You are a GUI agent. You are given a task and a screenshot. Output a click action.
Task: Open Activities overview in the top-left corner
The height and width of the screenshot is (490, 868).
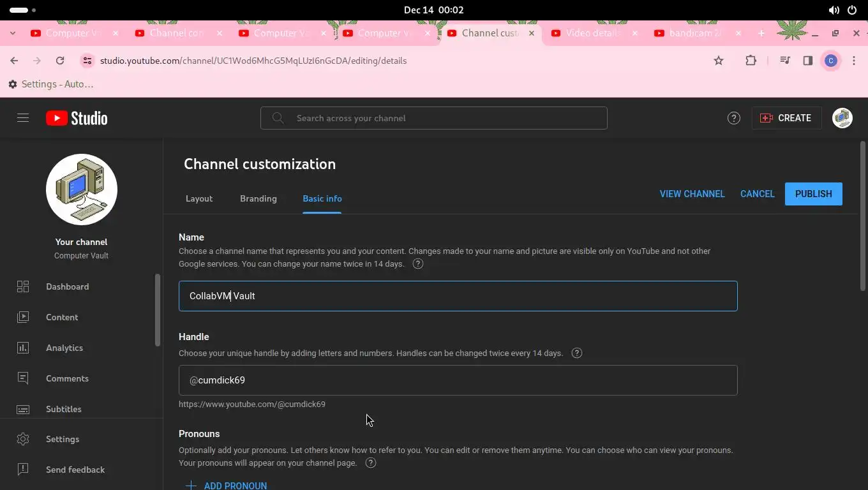23,10
